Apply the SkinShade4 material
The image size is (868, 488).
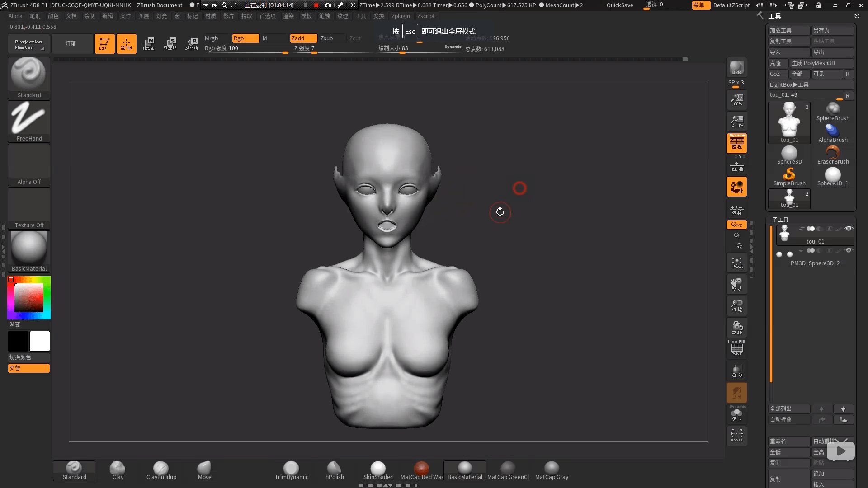(x=378, y=471)
